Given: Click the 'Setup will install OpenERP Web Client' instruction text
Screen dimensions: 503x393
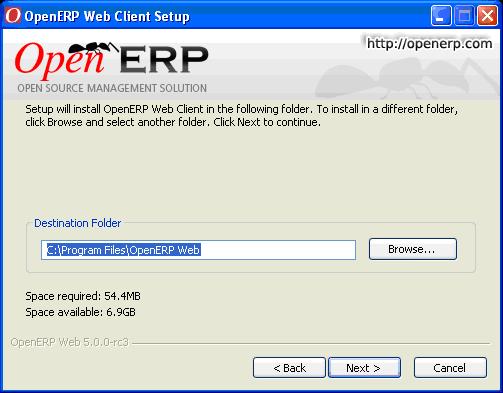Looking at the screenshot, I should [x=242, y=115].
